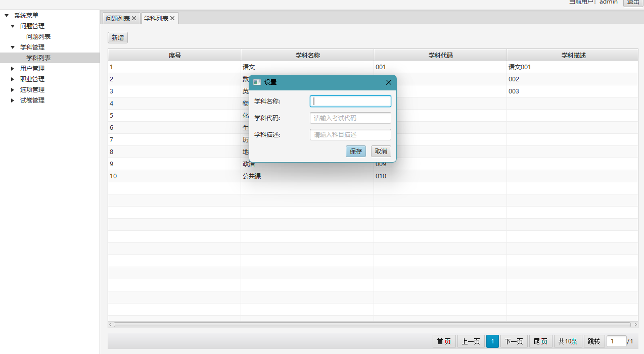
Task: Expand the 职业管理 tree node
Action: tap(13, 79)
